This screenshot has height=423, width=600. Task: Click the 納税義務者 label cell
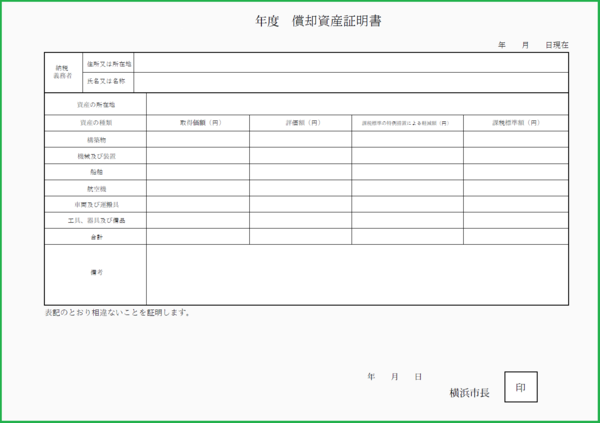pos(63,72)
